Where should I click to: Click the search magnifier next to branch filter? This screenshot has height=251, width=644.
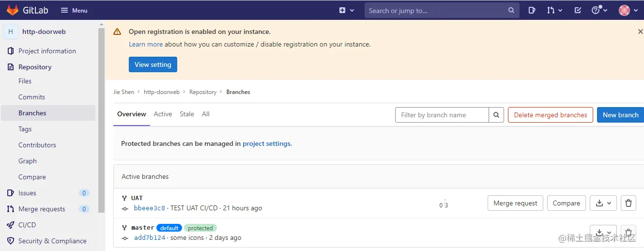click(496, 115)
